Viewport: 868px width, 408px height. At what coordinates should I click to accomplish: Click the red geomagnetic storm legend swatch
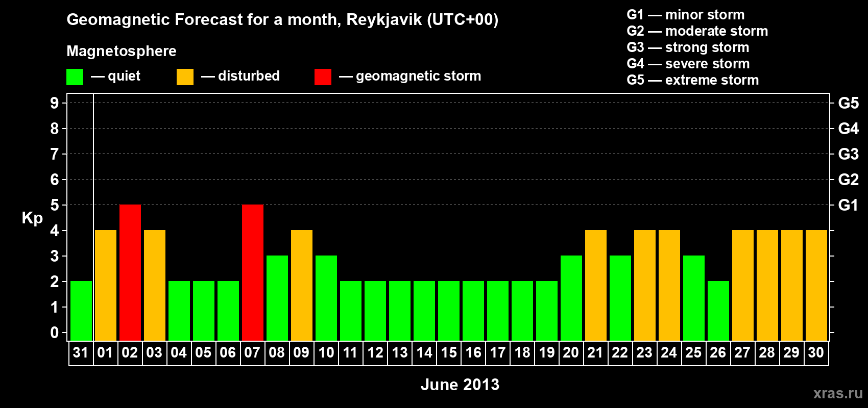coord(323,77)
